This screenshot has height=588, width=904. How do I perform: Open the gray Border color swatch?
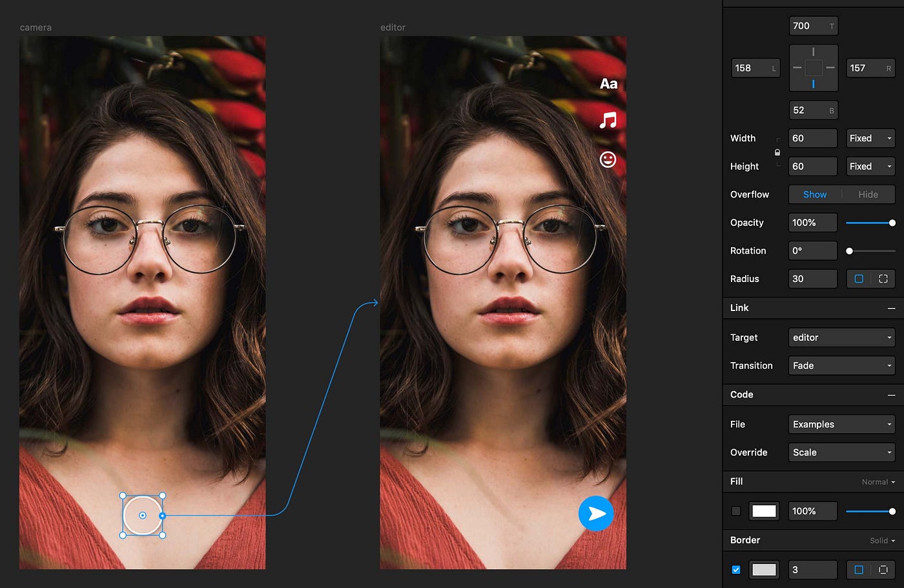(x=764, y=570)
